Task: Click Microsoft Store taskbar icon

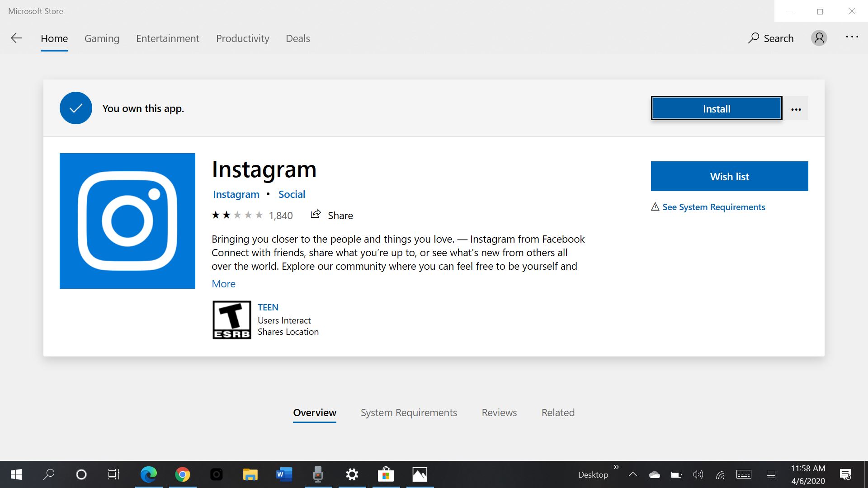Action: coord(386,474)
